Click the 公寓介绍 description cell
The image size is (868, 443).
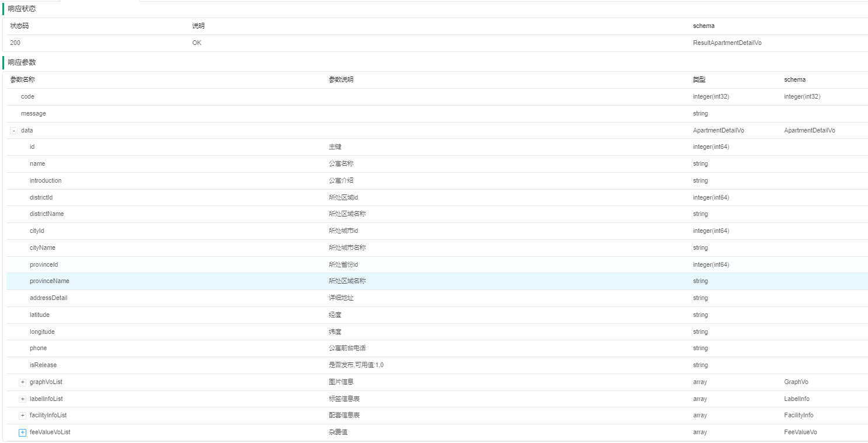coord(341,181)
